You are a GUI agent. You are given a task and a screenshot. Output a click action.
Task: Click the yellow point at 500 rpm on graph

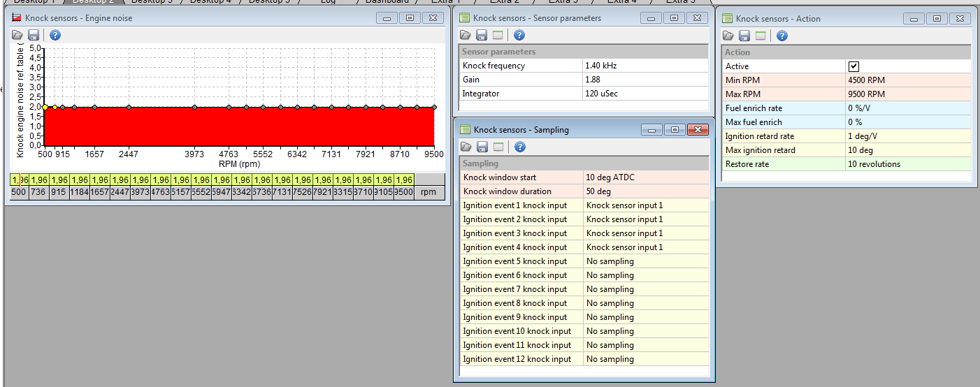[x=45, y=107]
